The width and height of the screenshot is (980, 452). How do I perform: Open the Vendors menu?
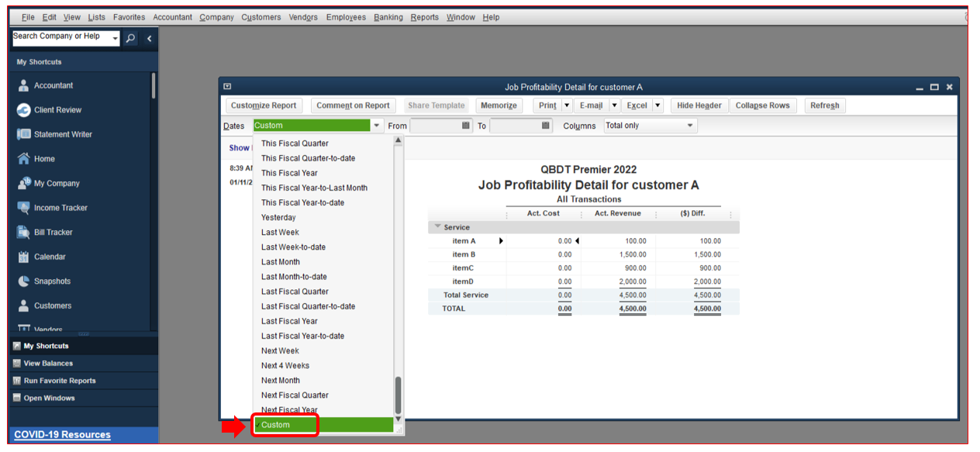(303, 16)
